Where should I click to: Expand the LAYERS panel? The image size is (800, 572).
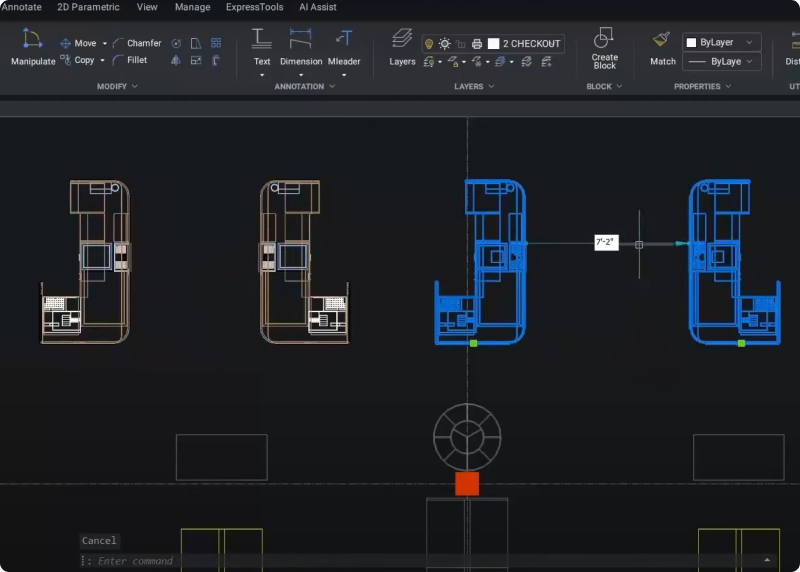(474, 86)
